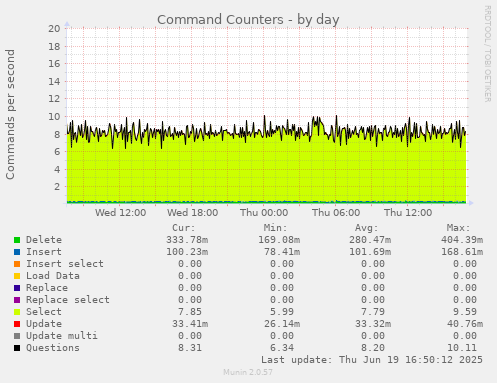Click the gray Update multi legend swatch
This screenshot has width=497, height=383.
(17, 336)
